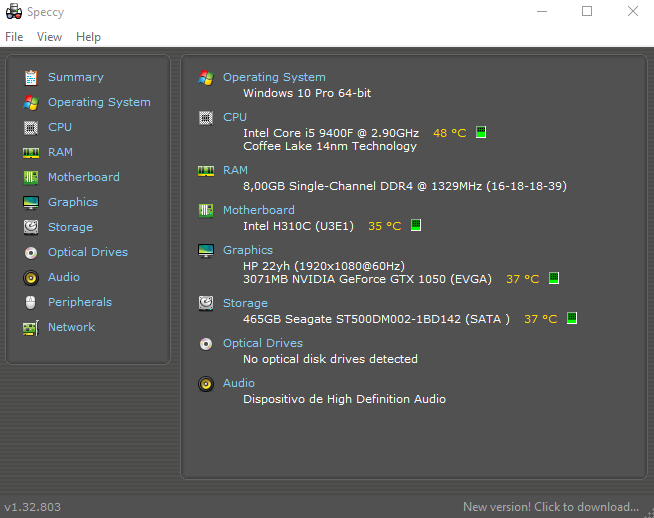654x518 pixels.
Task: Click the Storage drive icon in the sidebar
Action: (x=30, y=227)
